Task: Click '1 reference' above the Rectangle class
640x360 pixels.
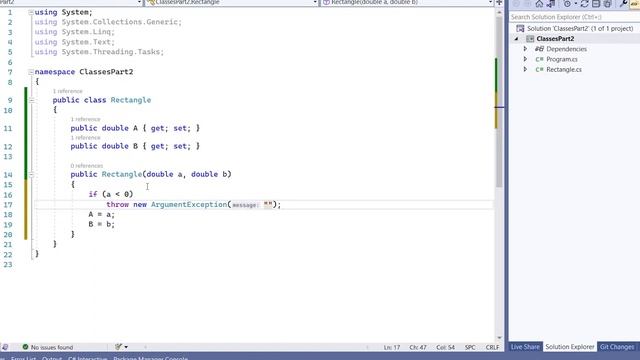Action: point(67,91)
